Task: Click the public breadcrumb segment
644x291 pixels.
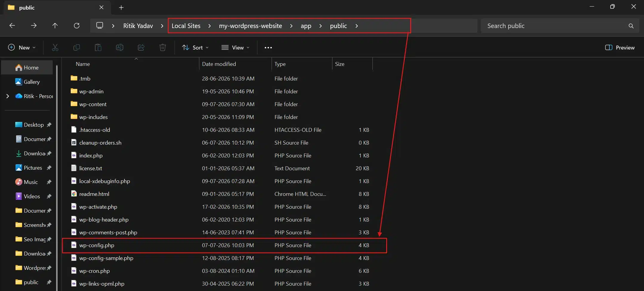Action: (338, 26)
